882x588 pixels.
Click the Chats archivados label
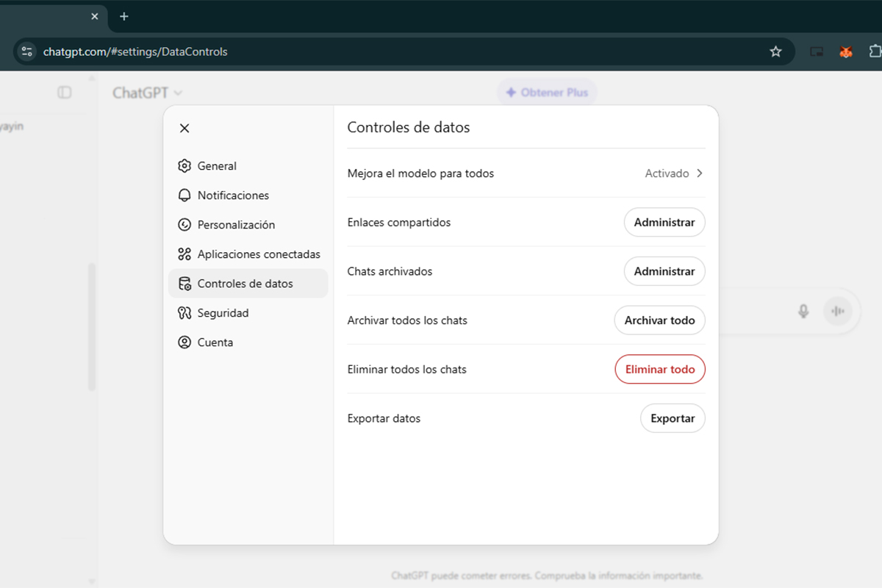(x=390, y=271)
